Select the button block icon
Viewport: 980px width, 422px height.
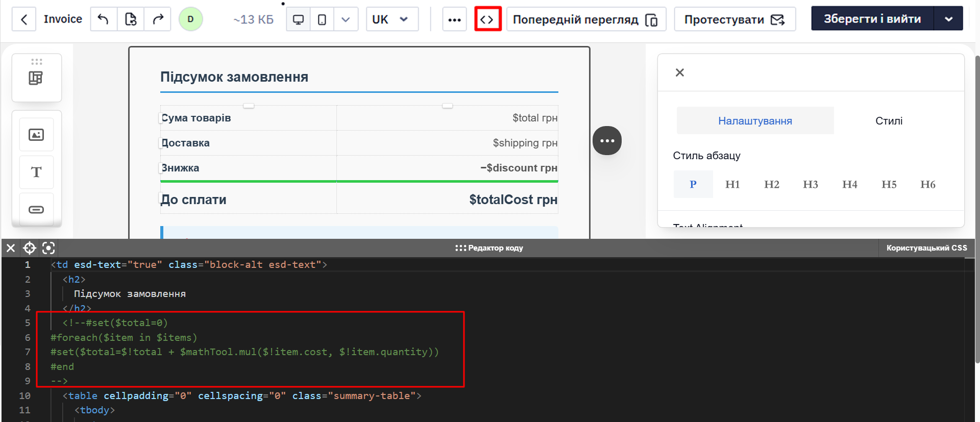pos(36,209)
